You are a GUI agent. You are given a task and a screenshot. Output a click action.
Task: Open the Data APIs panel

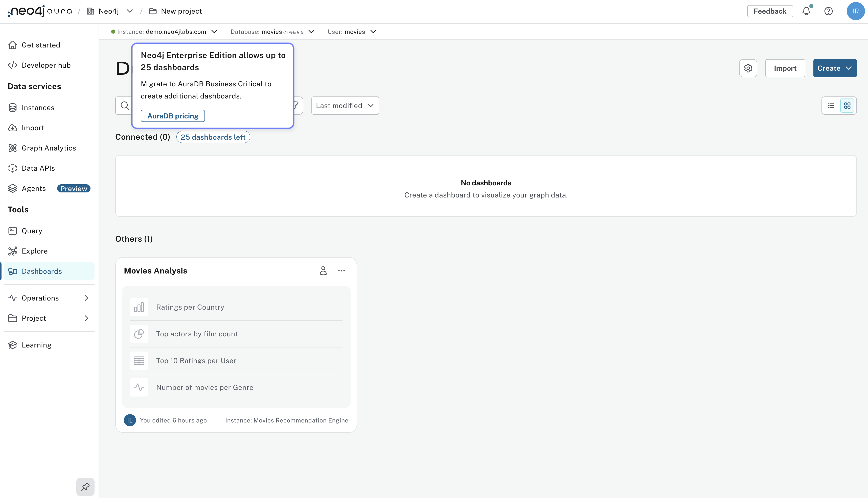38,168
